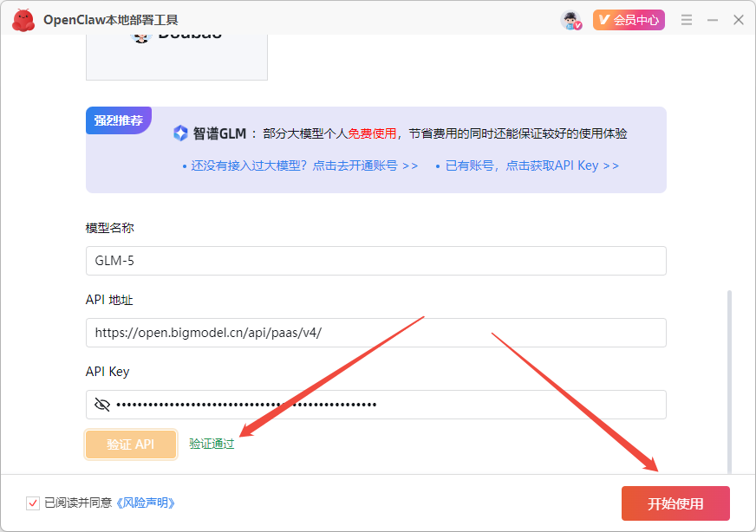Click the V icon on 会员中心 button
The width and height of the screenshot is (756, 532).
604,19
